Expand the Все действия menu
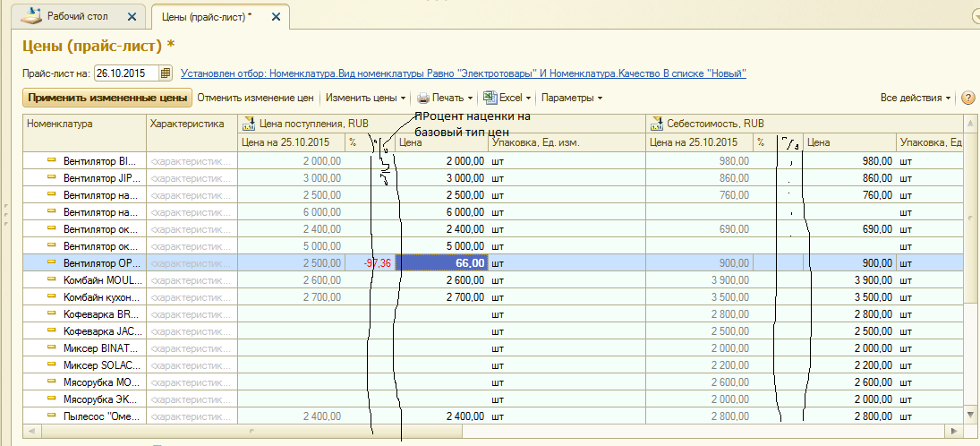Image resolution: width=980 pixels, height=446 pixels. point(916,98)
